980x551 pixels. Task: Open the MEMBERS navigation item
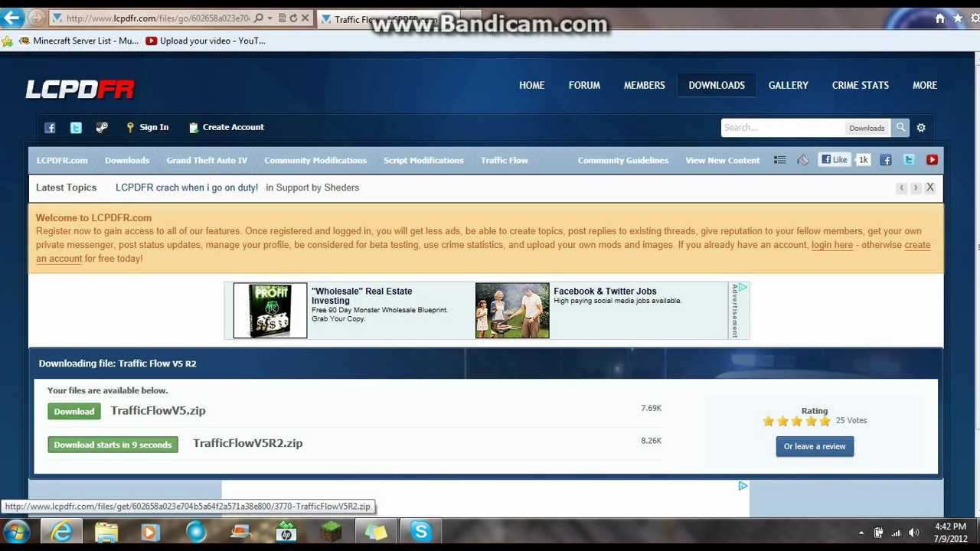point(644,85)
